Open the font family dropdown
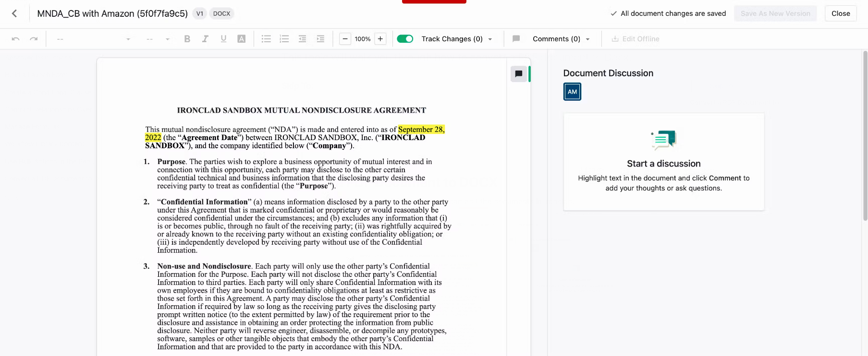This screenshot has width=868, height=356. [x=93, y=39]
